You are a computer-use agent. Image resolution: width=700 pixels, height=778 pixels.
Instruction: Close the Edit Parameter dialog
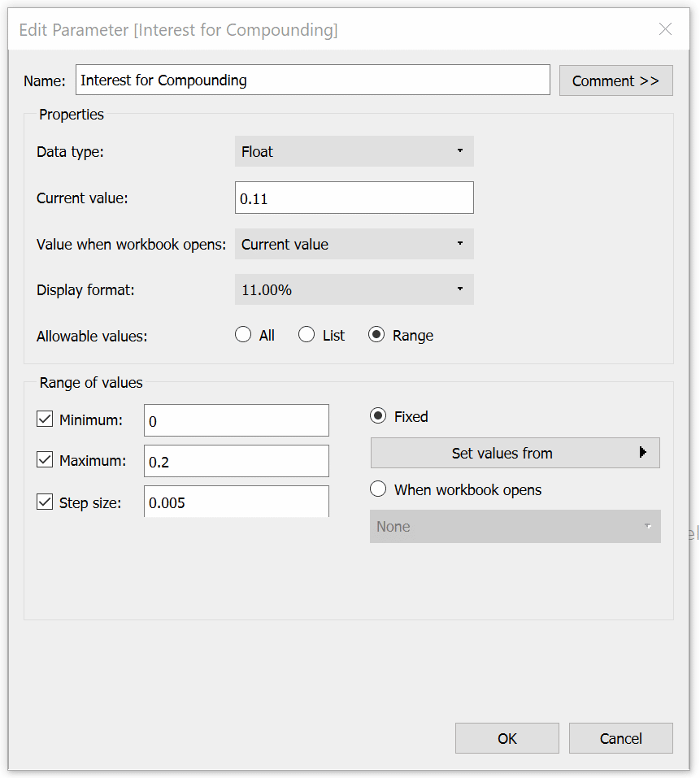tap(665, 29)
